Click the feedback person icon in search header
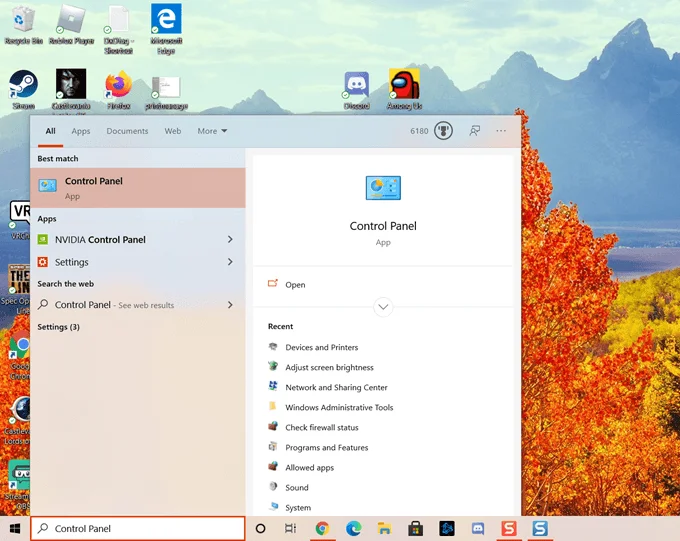This screenshot has height=541, width=680. tap(475, 131)
